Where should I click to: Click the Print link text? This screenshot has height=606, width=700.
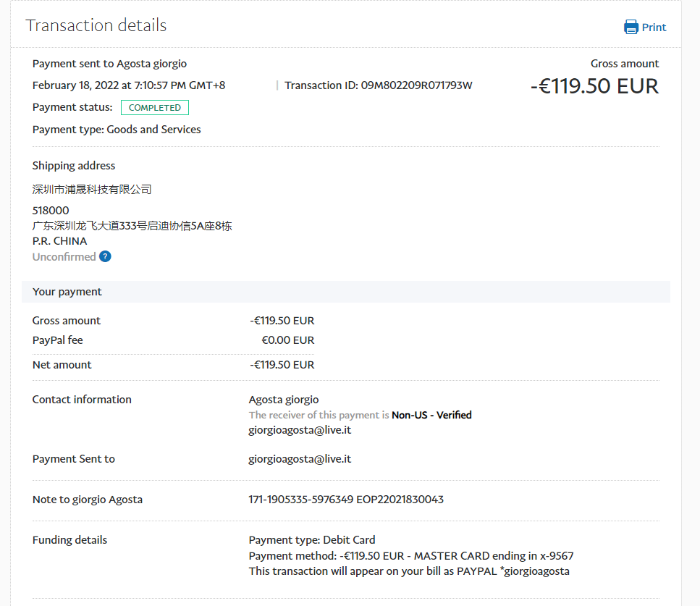point(654,28)
